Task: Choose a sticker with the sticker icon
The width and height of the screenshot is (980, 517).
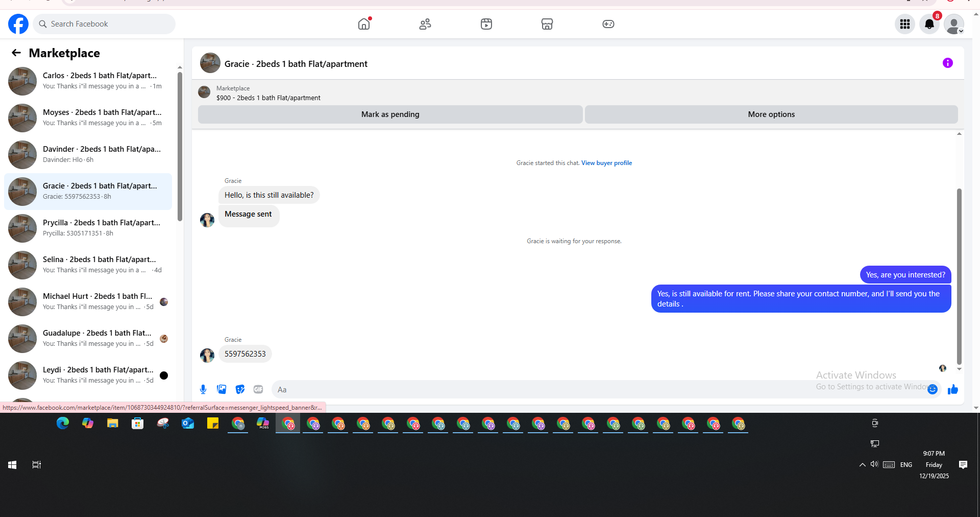Action: coord(240,389)
